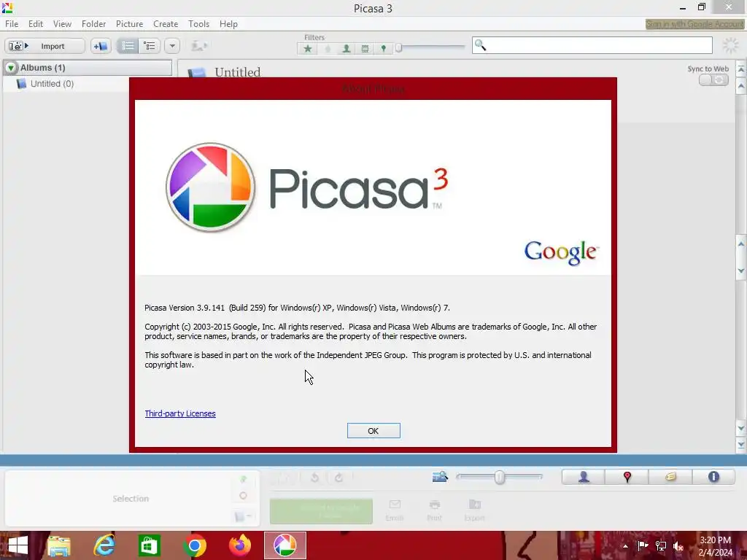This screenshot has width=747, height=560.
Task: Switch to folder tree view
Action: (x=150, y=46)
